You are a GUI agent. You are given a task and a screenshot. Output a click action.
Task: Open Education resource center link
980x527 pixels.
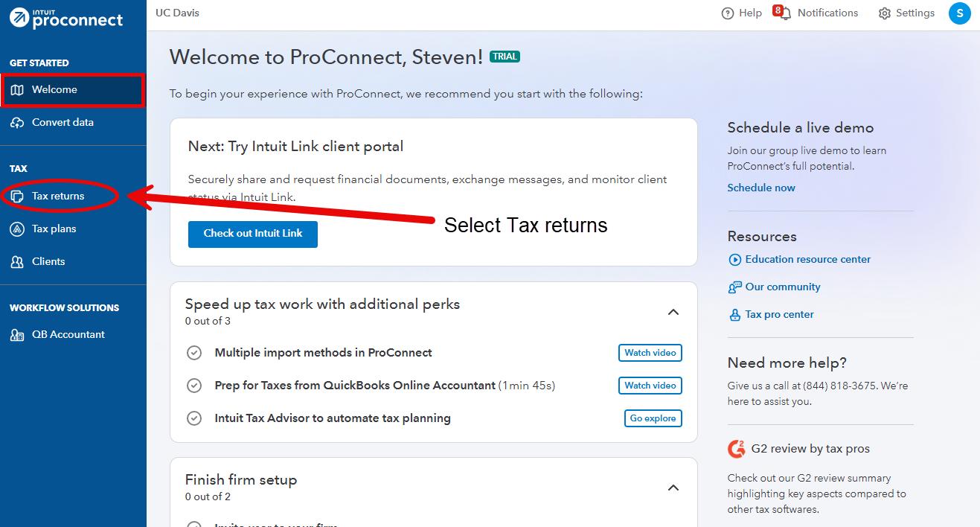point(807,259)
